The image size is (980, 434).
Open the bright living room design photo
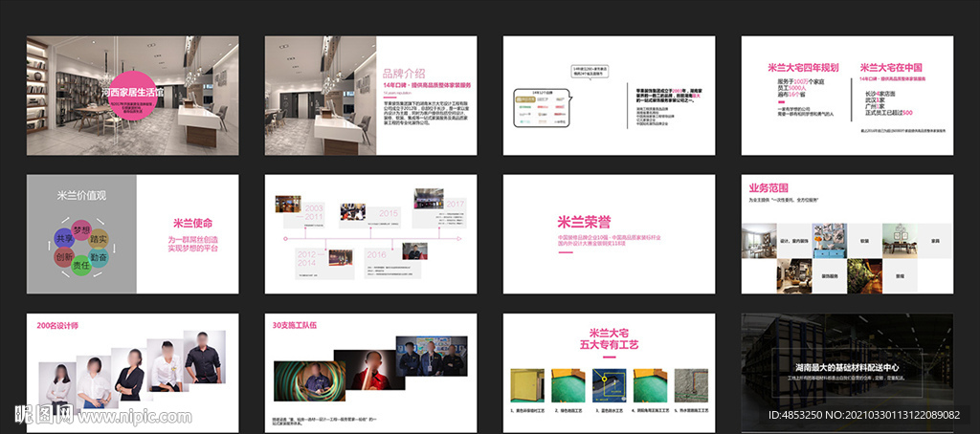(759, 241)
